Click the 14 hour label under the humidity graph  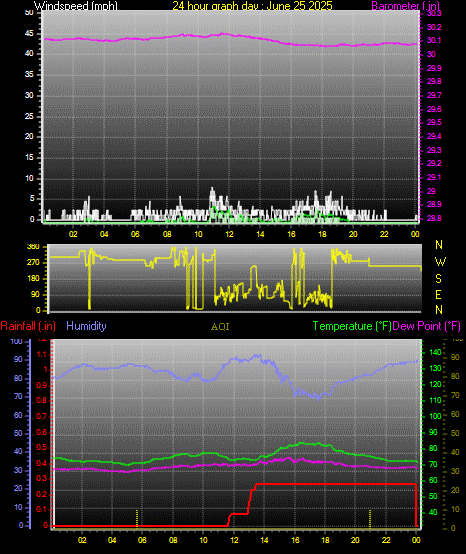264,540
